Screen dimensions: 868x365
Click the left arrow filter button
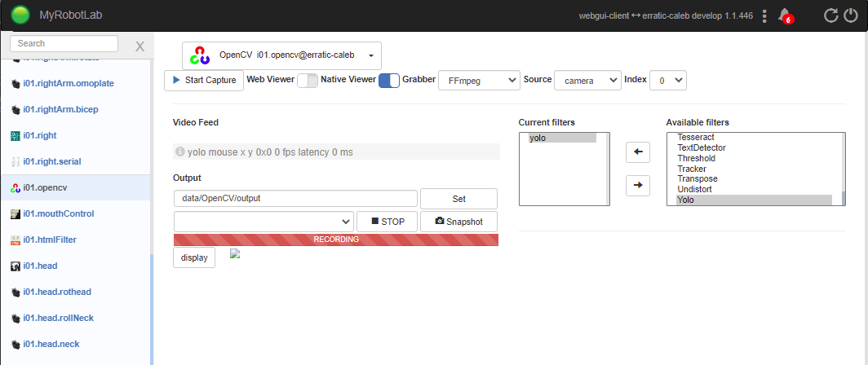point(637,152)
